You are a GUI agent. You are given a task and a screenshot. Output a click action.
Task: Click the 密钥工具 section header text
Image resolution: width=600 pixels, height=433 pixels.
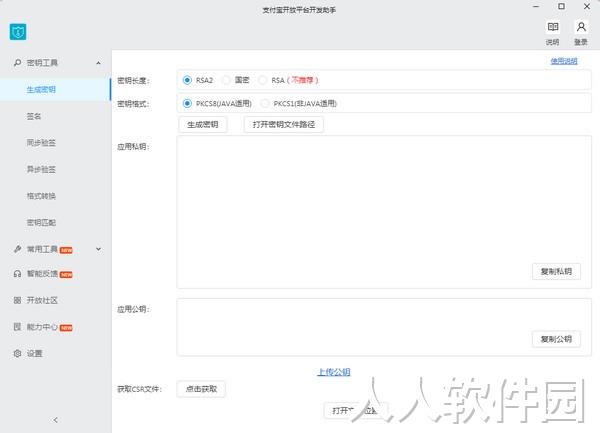[42, 63]
